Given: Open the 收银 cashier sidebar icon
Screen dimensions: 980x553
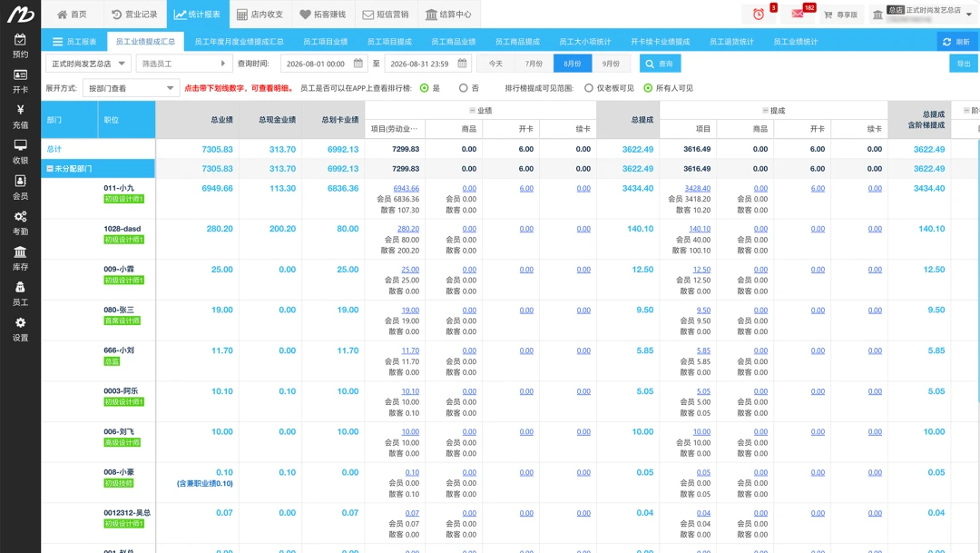Looking at the screenshot, I should (x=20, y=152).
